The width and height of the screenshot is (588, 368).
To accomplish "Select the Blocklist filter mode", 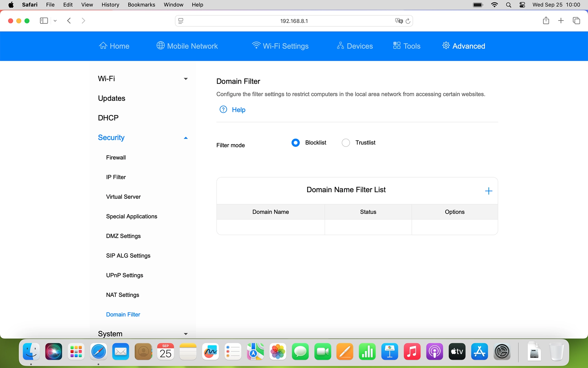I will coord(296,143).
